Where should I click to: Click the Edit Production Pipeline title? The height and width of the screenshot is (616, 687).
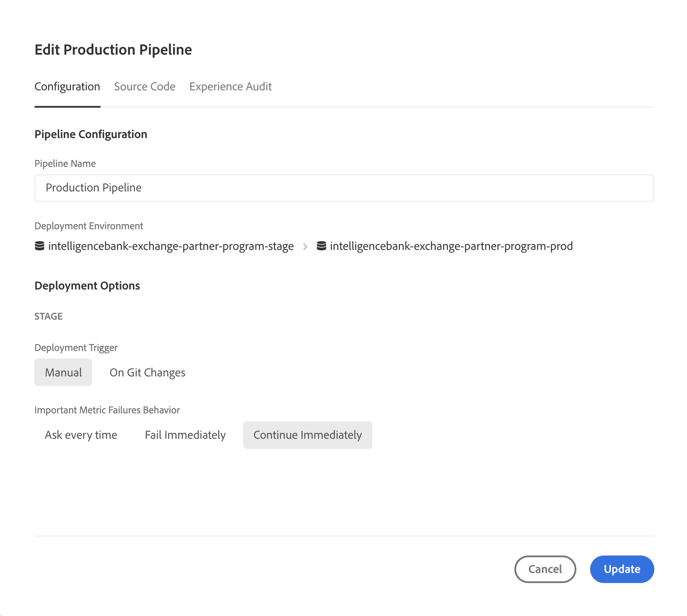pyautogui.click(x=113, y=50)
